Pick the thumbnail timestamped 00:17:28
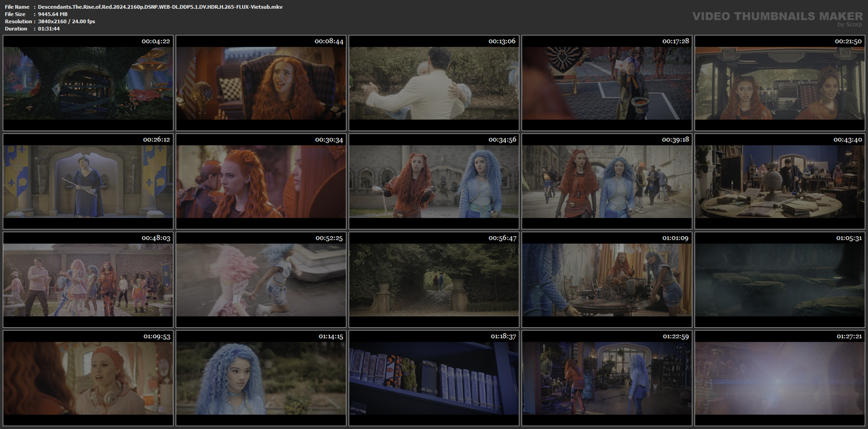 [607, 83]
